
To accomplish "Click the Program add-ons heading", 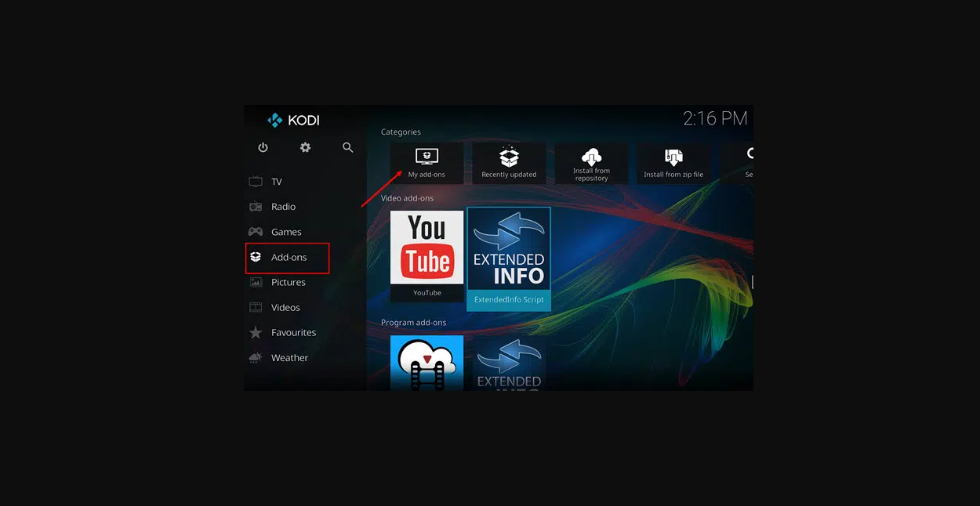I will tap(413, 323).
